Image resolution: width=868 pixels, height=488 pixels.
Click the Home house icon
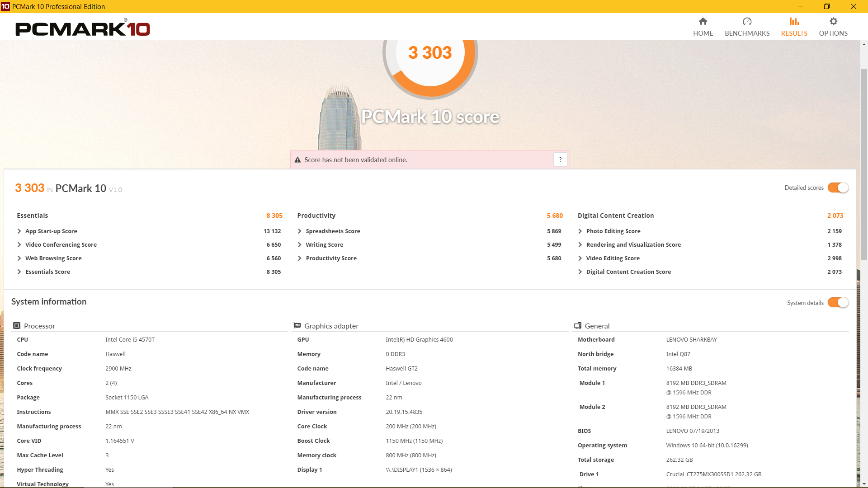(703, 21)
